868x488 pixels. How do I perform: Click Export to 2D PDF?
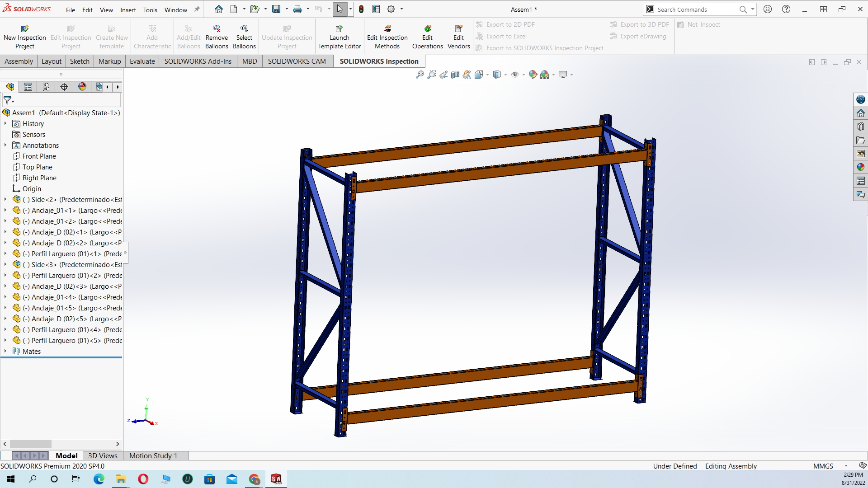510,24
